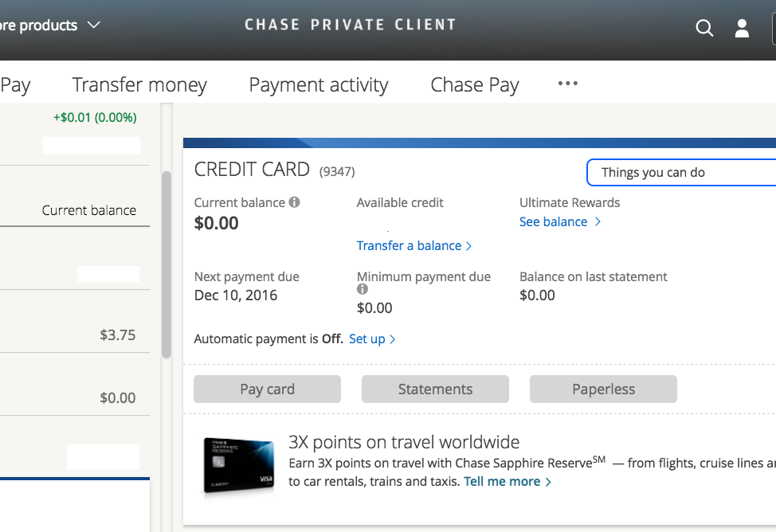Image resolution: width=776 pixels, height=532 pixels.
Task: Open the Payment activity tab
Action: 319,84
